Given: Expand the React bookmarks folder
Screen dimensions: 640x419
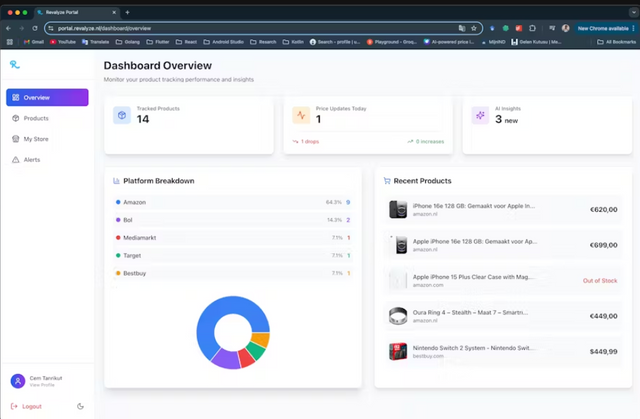Looking at the screenshot, I should pos(187,42).
